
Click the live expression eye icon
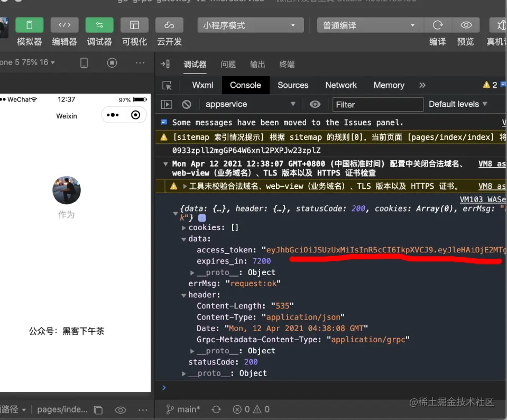pos(315,104)
